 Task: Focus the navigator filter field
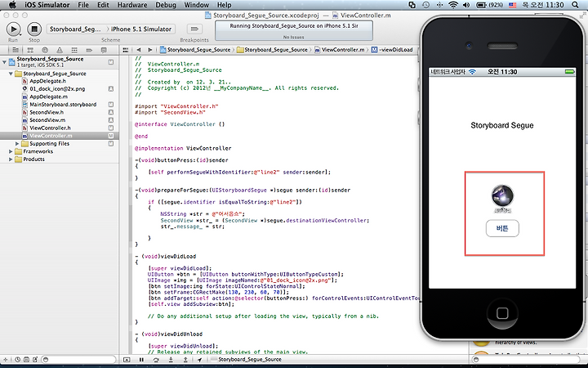[78, 359]
